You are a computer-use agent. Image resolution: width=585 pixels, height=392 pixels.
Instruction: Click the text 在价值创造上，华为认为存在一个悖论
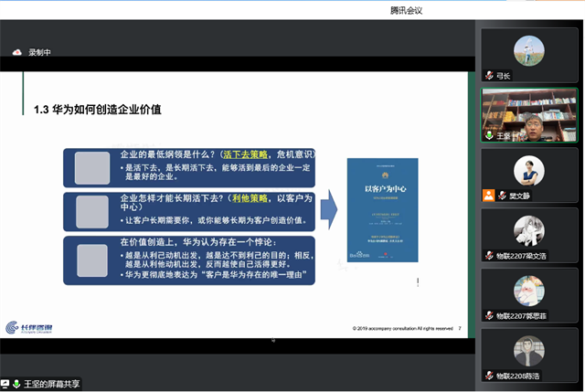tap(197, 242)
